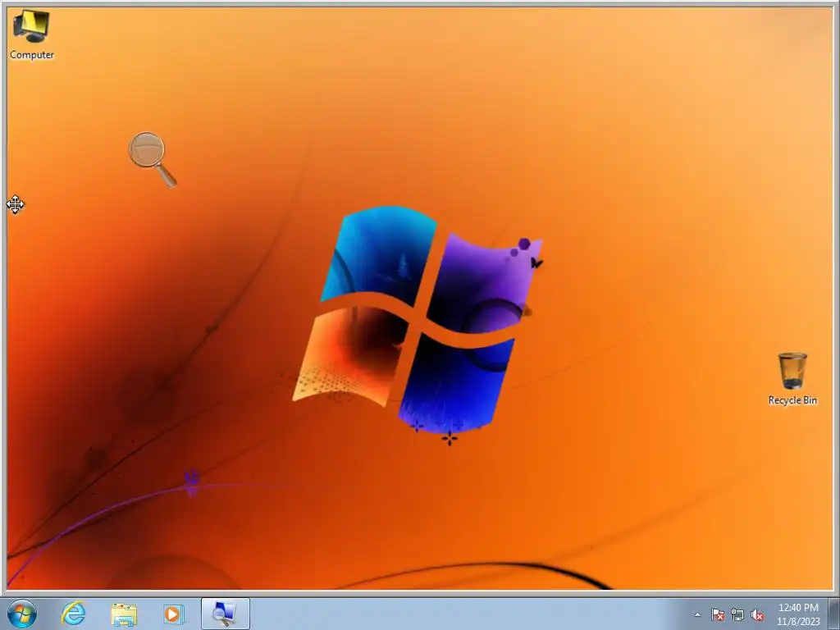The image size is (840, 630).
Task: Select the Recycle Bin desktop icon
Action: pos(792,378)
